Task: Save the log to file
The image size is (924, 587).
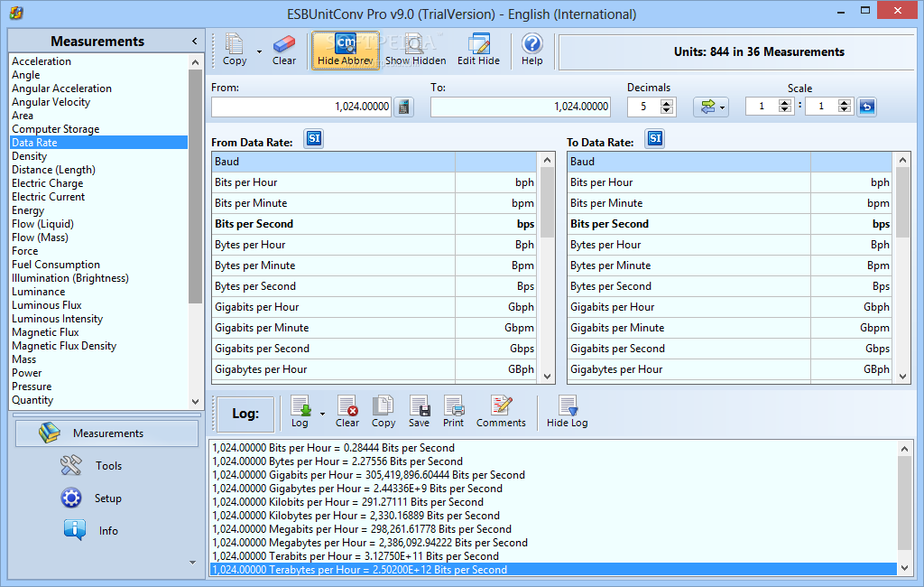Action: click(x=419, y=412)
